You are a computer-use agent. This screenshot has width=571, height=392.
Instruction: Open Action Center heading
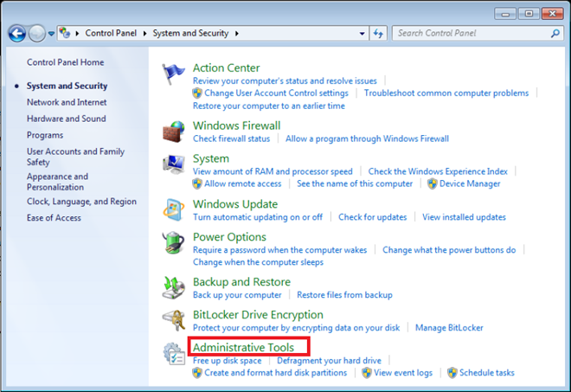pyautogui.click(x=226, y=68)
